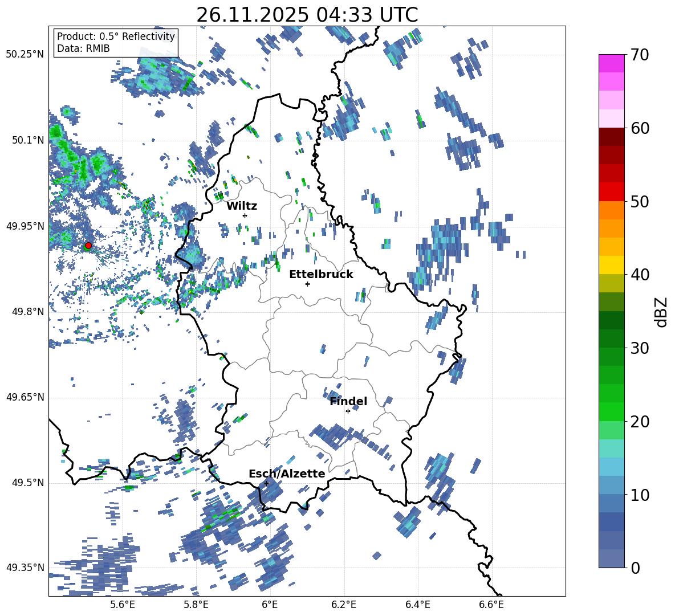This screenshot has width=675, height=616.
Task: Click the 26.11.2025 04:33 UTC title
Action: 307,15
